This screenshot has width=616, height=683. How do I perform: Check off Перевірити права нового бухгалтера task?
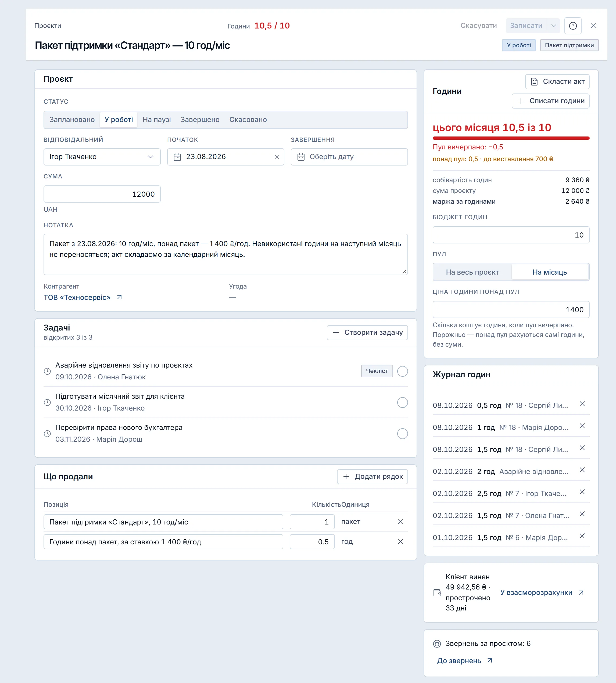point(402,434)
